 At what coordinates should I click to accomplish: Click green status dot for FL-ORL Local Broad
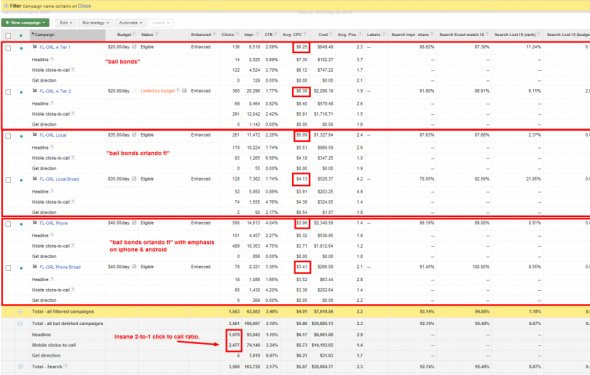[21, 180]
